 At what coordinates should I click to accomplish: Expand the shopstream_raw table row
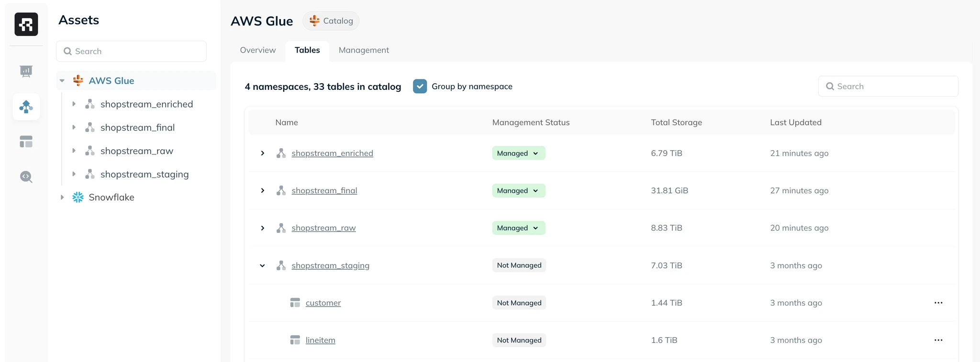pos(263,228)
